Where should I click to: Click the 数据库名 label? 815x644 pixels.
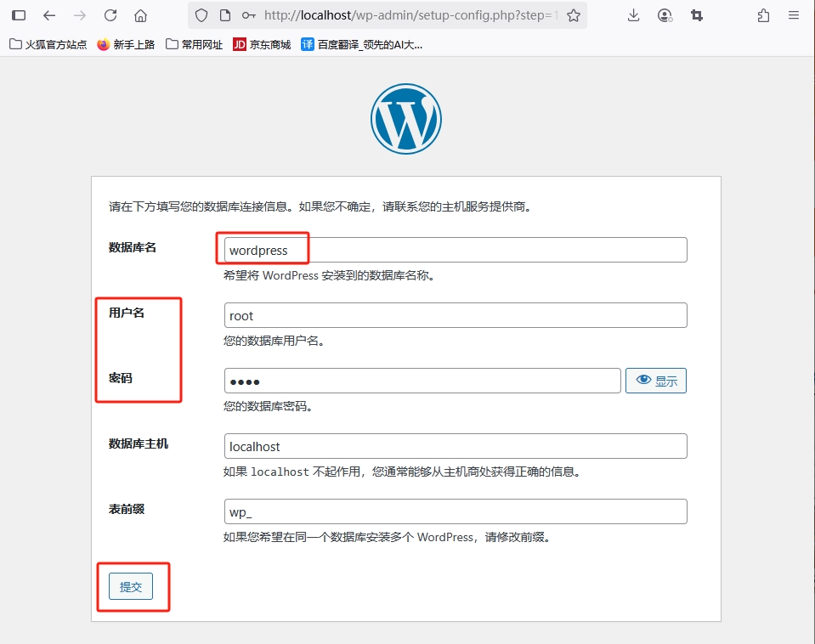click(132, 247)
